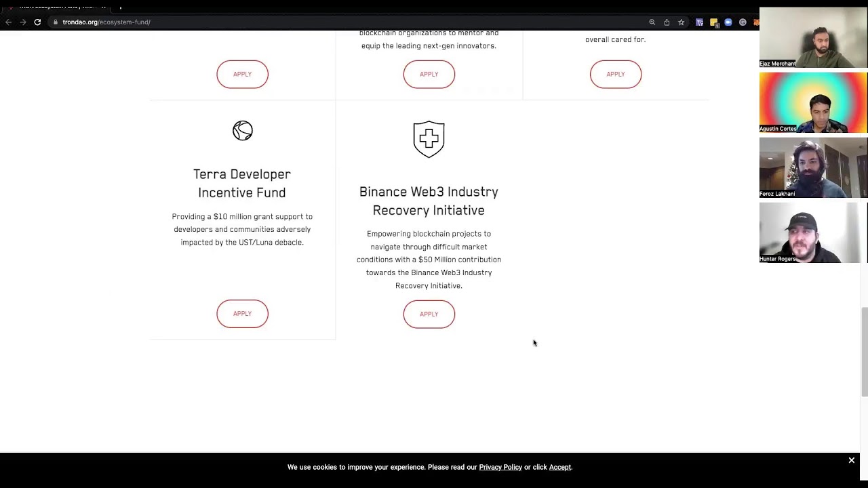Click the top-left Apply button

[x=242, y=74]
